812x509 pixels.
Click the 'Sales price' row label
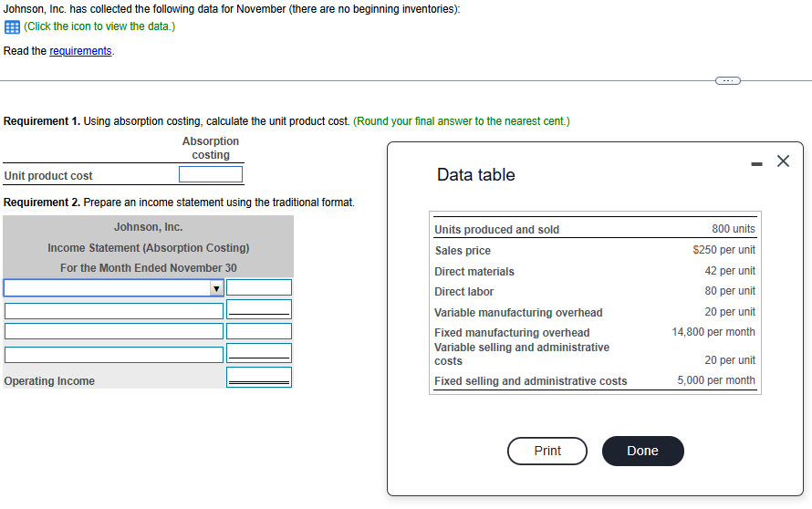tap(463, 251)
